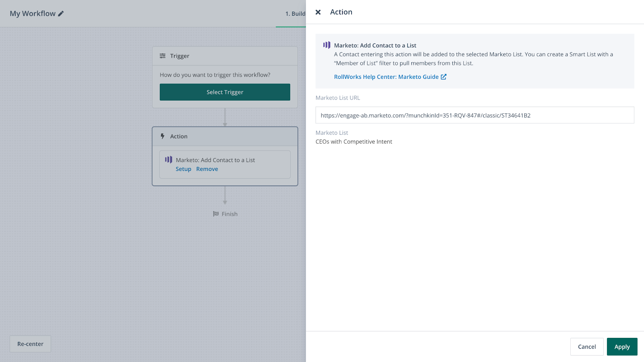Click the Marketo List URL field
This screenshot has width=644, height=362.
click(475, 115)
